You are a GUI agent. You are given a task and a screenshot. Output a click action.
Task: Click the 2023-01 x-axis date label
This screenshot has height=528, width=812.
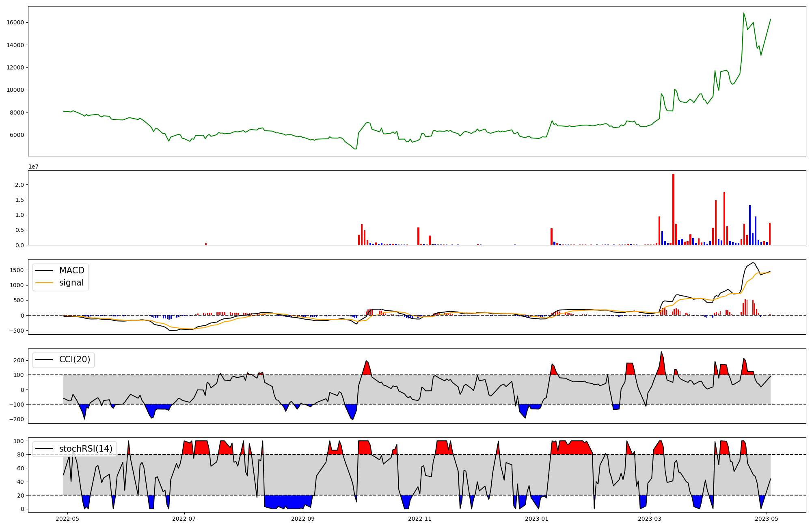point(537,519)
